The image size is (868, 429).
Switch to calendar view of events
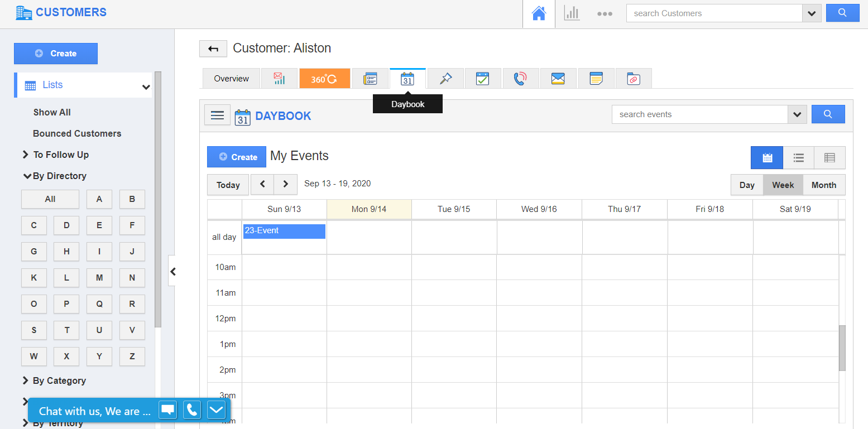(767, 158)
